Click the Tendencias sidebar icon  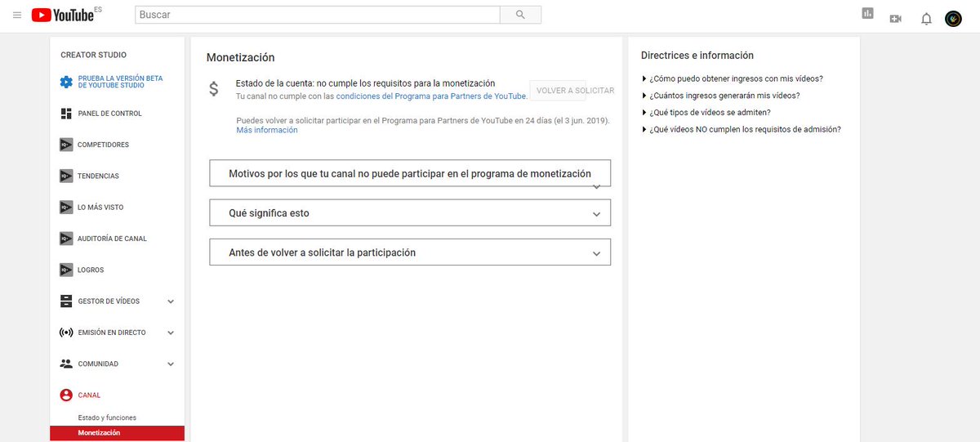(x=66, y=176)
